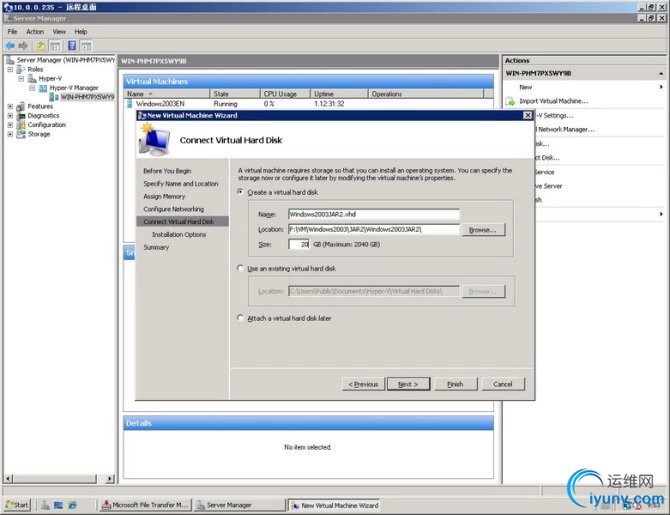Click the Start button on taskbar
The height and width of the screenshot is (515, 670).
18,505
